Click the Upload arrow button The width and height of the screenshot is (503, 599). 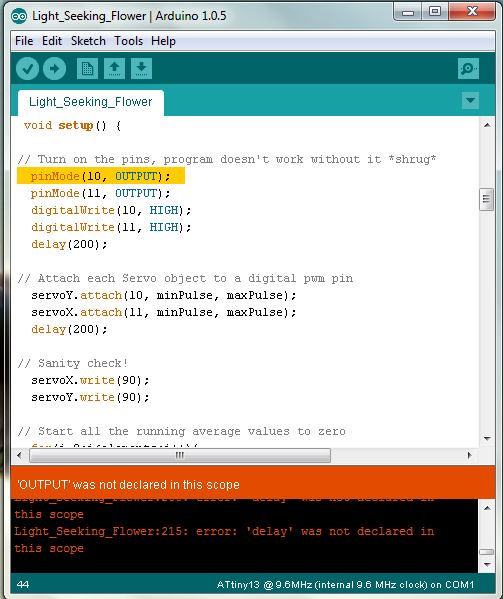(54, 69)
